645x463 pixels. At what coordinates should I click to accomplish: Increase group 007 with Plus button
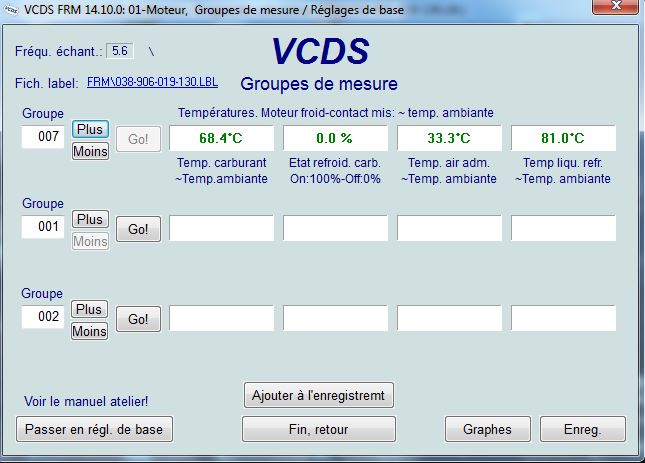[x=90, y=129]
